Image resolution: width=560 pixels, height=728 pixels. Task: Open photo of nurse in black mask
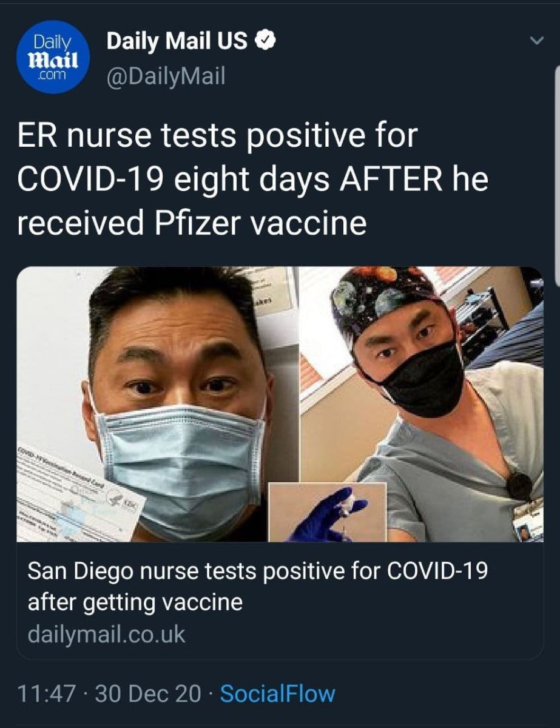click(422, 404)
